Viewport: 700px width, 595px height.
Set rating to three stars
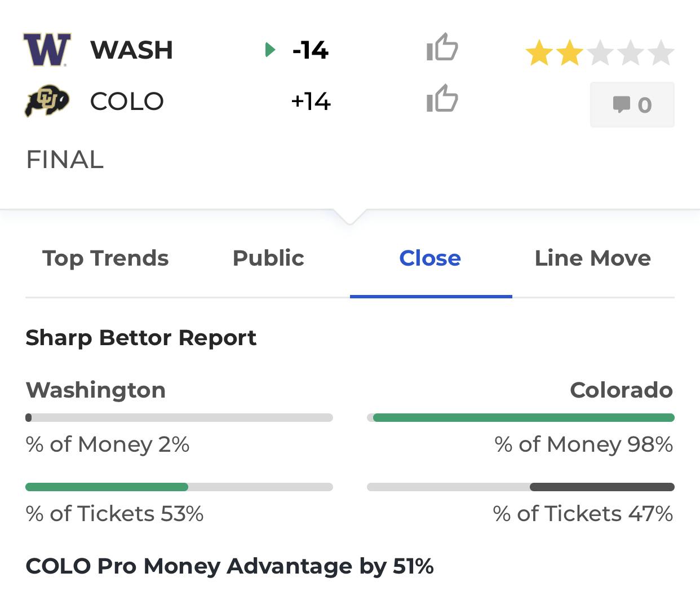[600, 53]
